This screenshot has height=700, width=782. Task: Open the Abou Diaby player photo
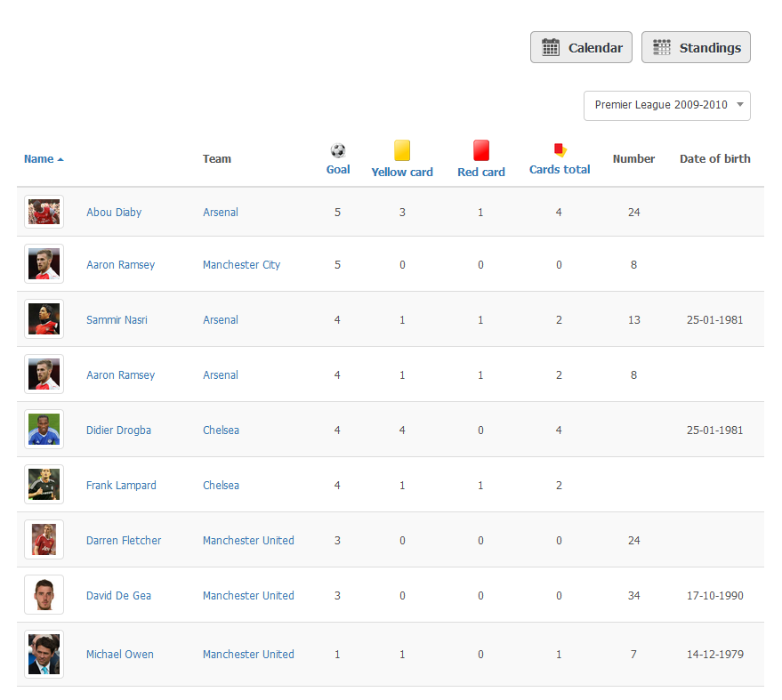coord(44,212)
